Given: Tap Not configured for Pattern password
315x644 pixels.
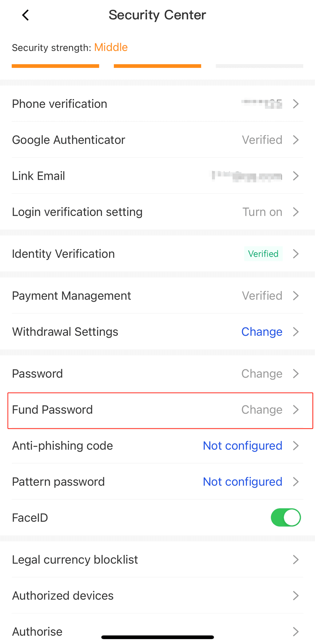Looking at the screenshot, I should (x=242, y=481).
